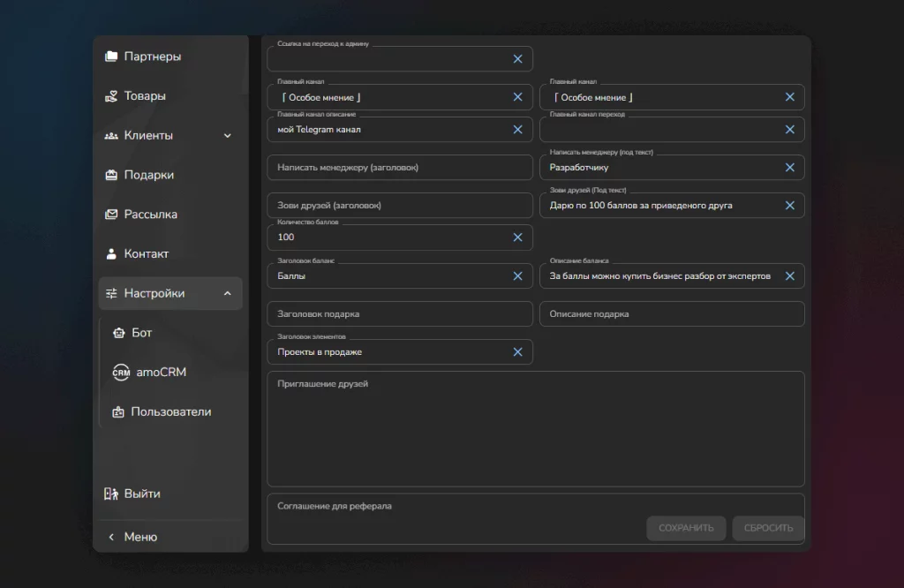Open the amoCRM settings page

173,373
